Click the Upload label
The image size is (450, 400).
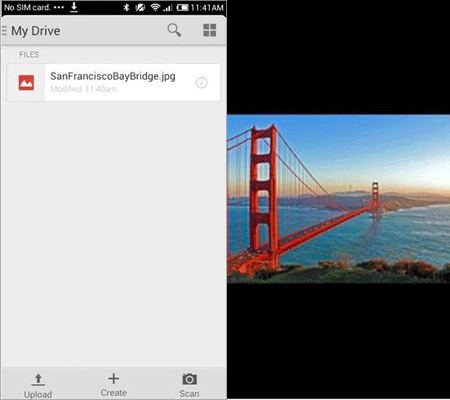38,394
